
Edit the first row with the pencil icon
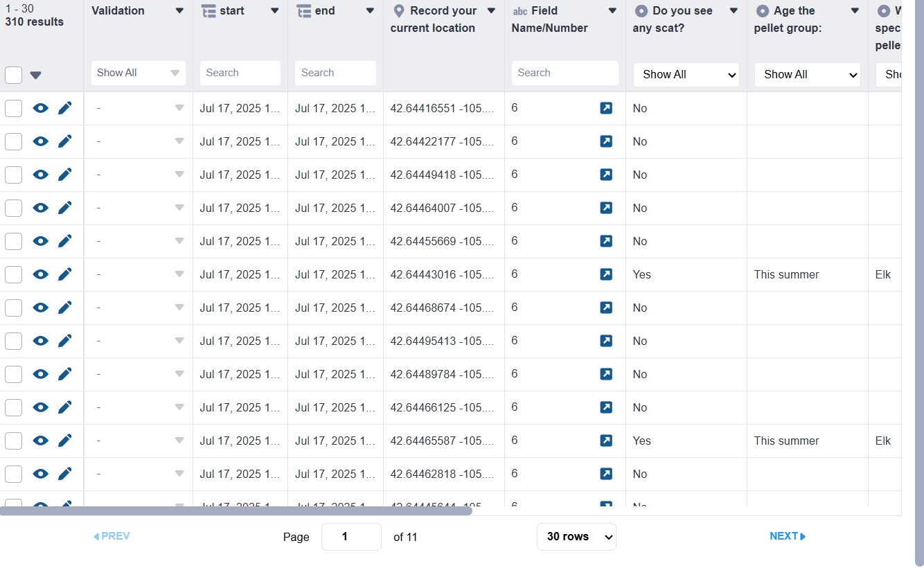pyautogui.click(x=64, y=107)
